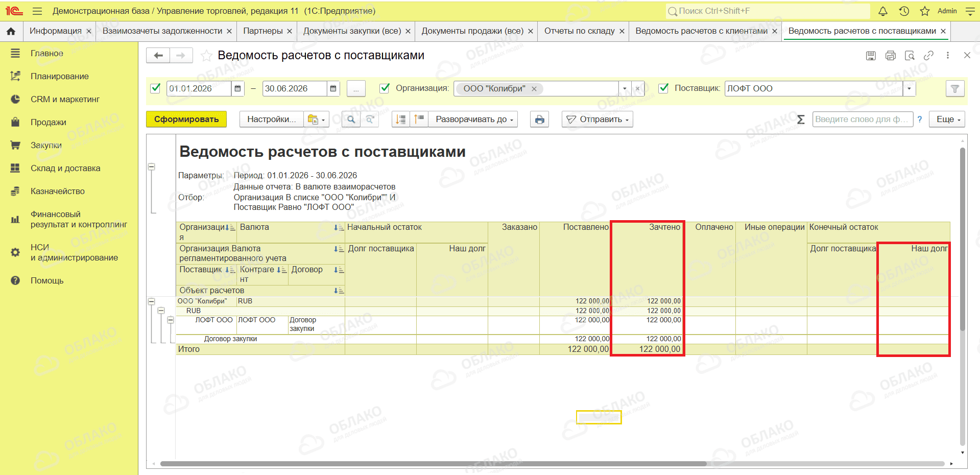Switch to the Партнеры tab

coord(263,31)
